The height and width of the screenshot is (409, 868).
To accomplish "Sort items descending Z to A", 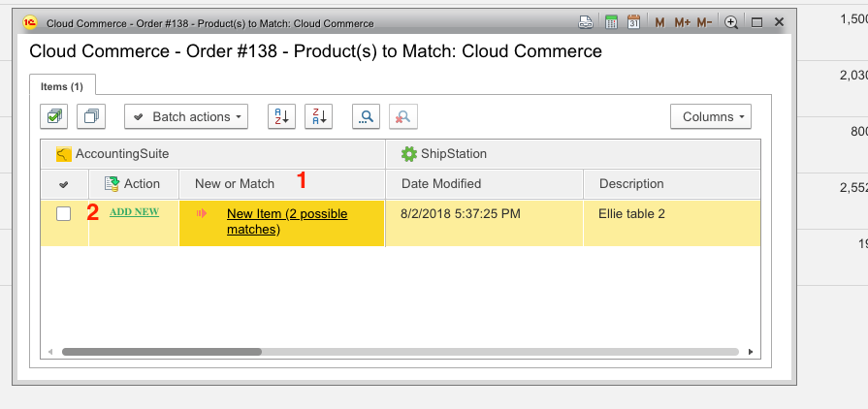I will (x=318, y=117).
